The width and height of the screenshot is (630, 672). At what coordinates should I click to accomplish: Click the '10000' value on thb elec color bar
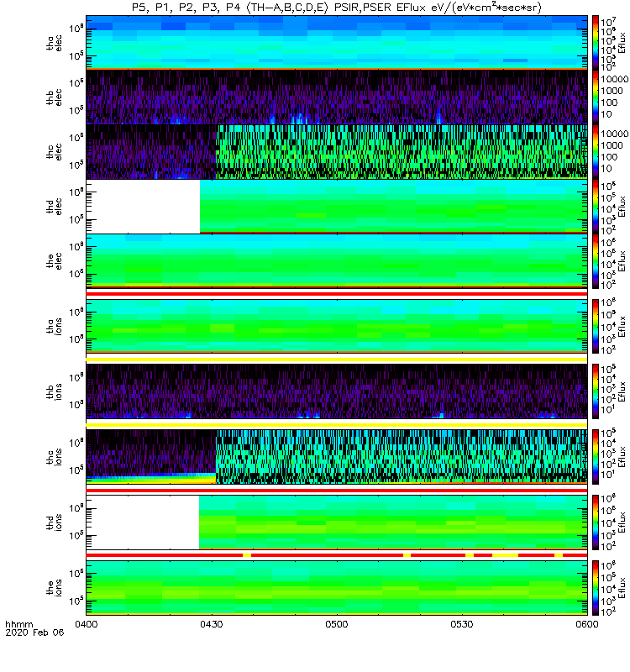(x=615, y=79)
